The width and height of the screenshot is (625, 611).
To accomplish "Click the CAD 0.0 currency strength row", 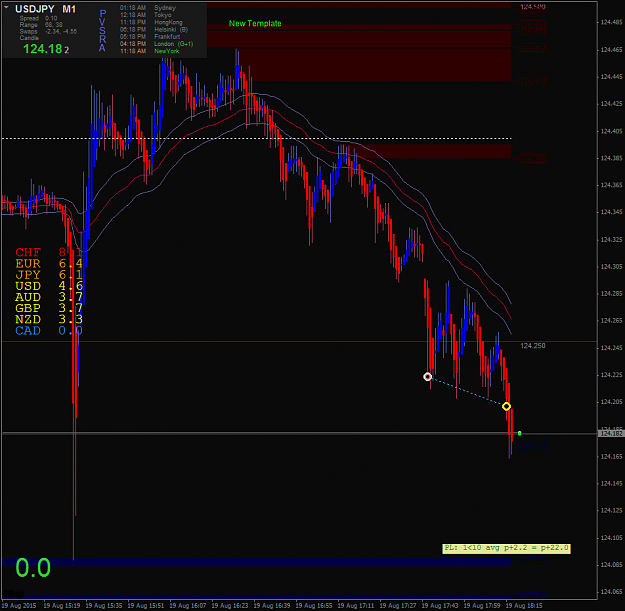I will click(49, 330).
